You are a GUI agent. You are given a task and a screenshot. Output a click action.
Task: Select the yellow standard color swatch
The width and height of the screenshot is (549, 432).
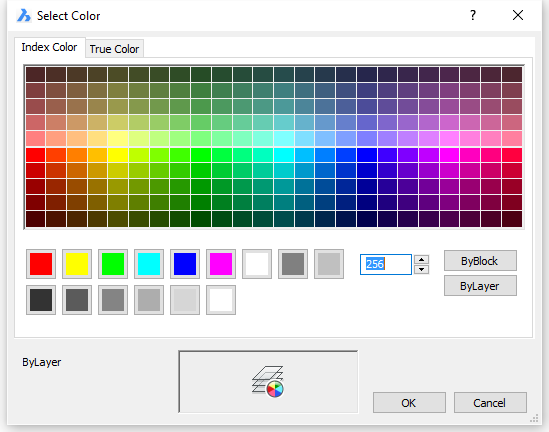[77, 264]
